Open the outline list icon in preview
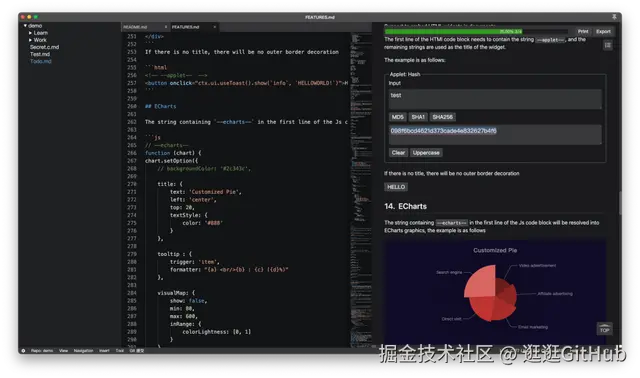 [x=608, y=45]
